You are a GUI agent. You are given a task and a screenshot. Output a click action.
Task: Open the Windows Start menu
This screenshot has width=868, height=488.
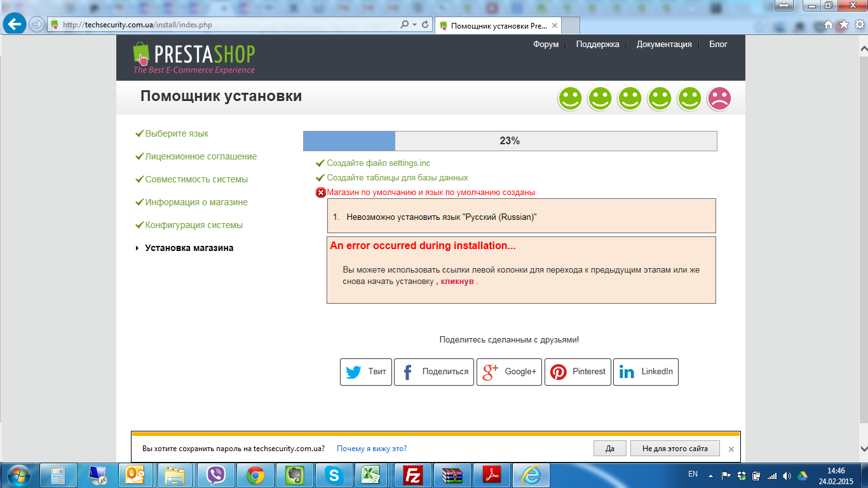pos(19,475)
